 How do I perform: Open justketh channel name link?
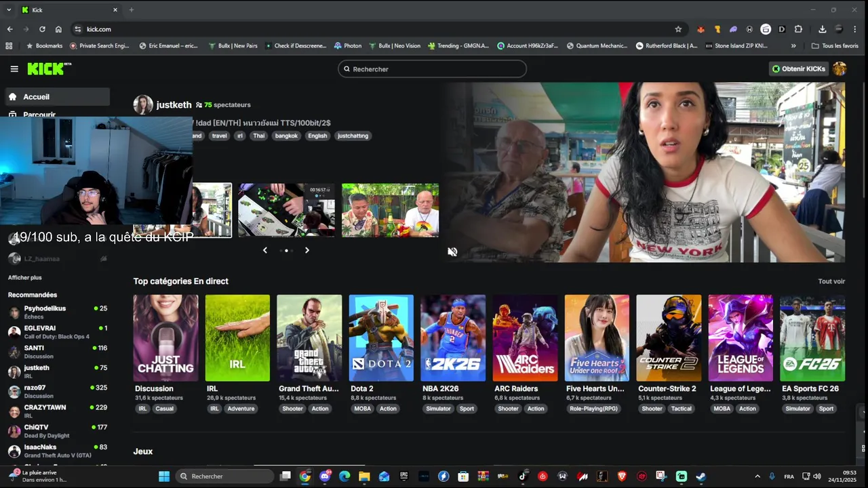(x=174, y=105)
